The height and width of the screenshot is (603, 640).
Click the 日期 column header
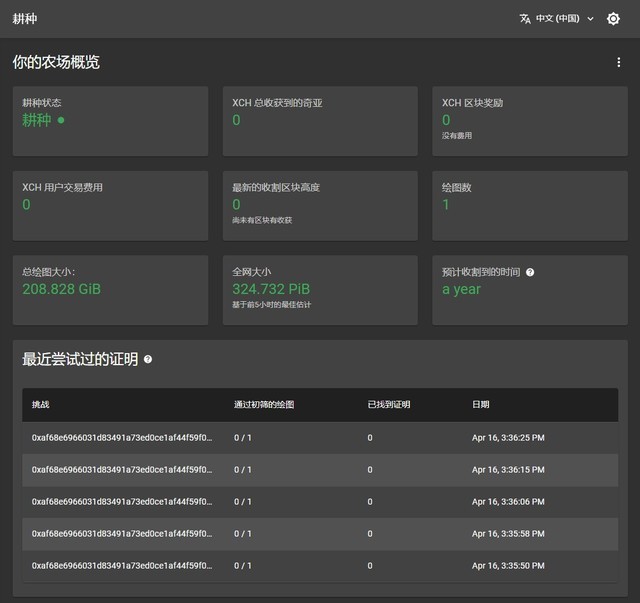coord(481,404)
